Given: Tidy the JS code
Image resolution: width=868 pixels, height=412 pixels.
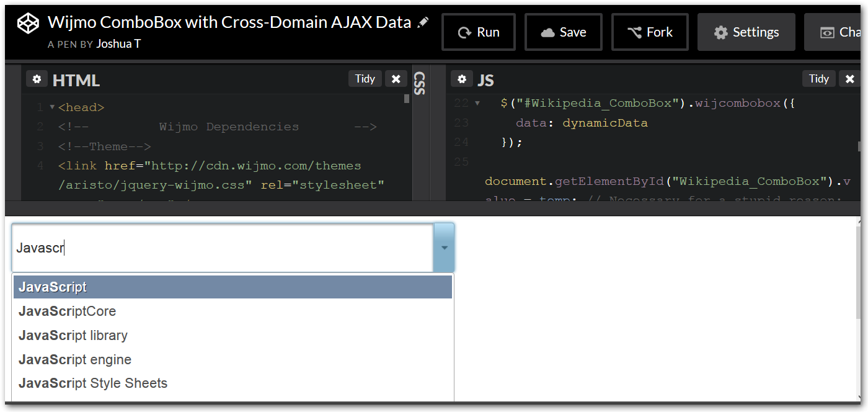Looking at the screenshot, I should (818, 79).
